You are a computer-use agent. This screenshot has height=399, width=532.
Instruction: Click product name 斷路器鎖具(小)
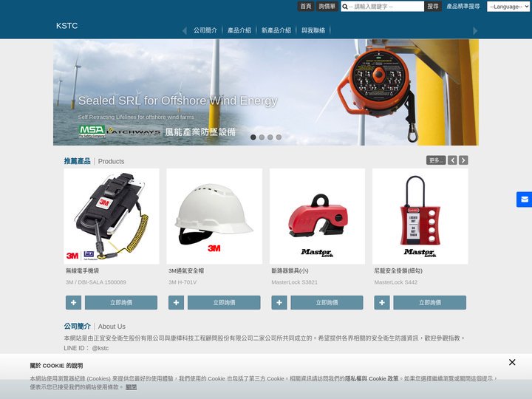(290, 270)
